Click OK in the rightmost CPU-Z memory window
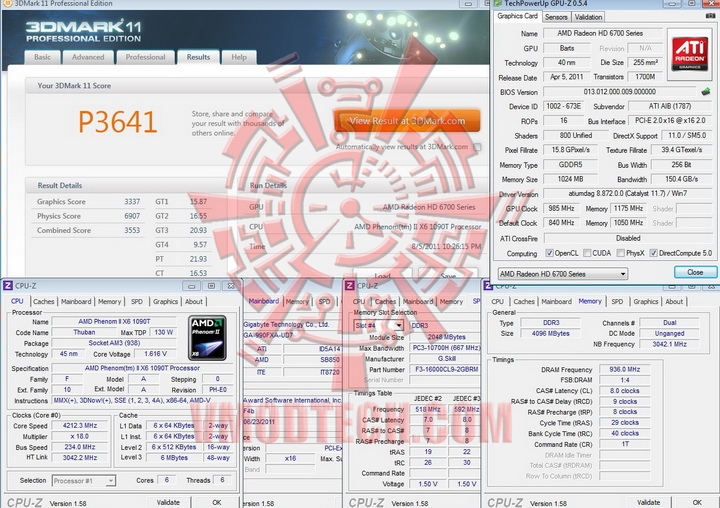This screenshot has width=720, height=508. [x=697, y=502]
